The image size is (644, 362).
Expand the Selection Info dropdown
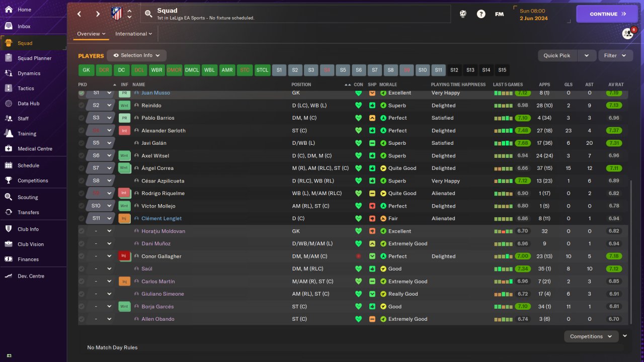pyautogui.click(x=137, y=55)
